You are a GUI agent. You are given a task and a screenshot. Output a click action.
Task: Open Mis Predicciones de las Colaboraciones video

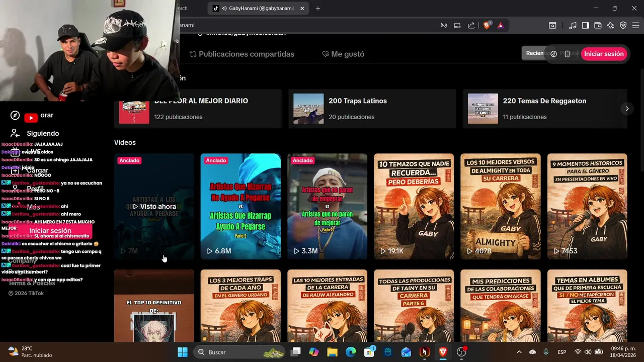501,306
